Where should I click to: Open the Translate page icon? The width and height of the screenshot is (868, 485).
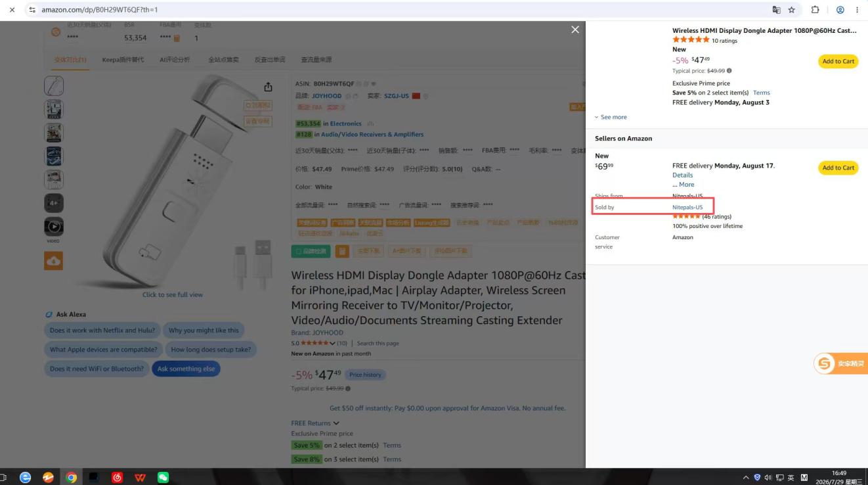click(776, 10)
